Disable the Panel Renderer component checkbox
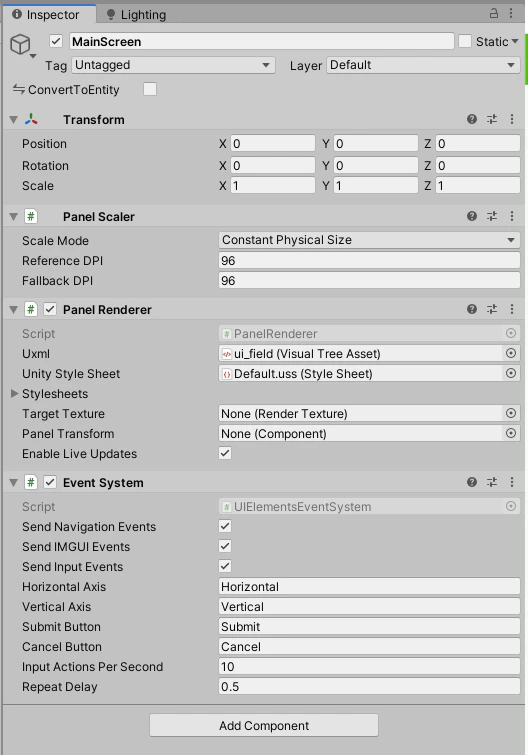Viewport: 528px width, 755px height. [x=50, y=309]
